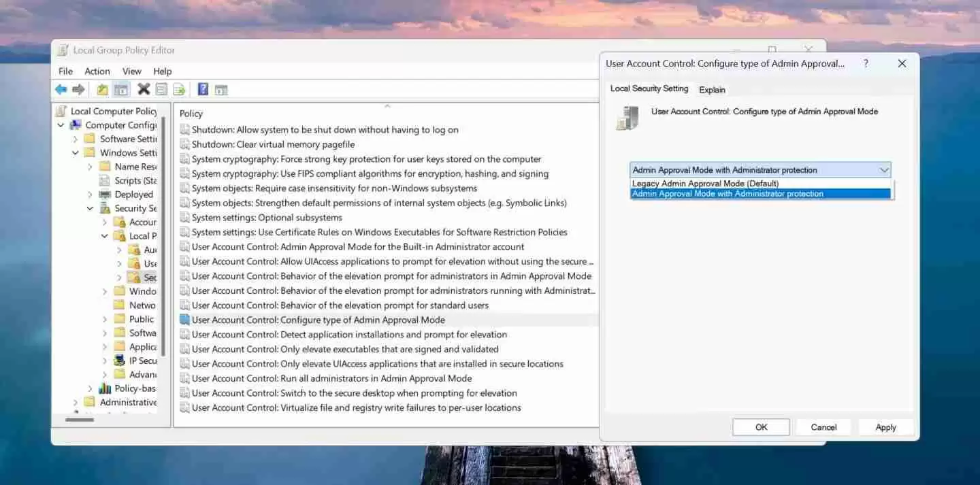This screenshot has width=980, height=485.
Task: Click the Cancel button
Action: pos(823,427)
